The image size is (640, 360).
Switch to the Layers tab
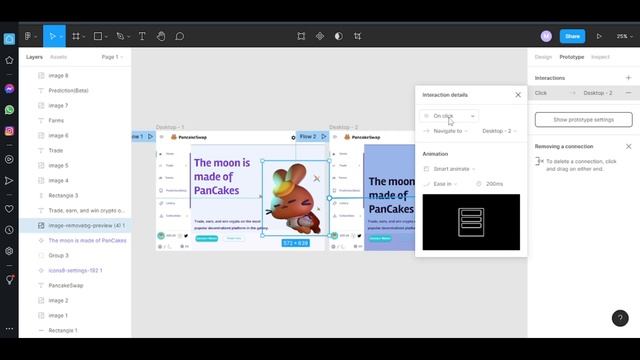click(x=34, y=57)
